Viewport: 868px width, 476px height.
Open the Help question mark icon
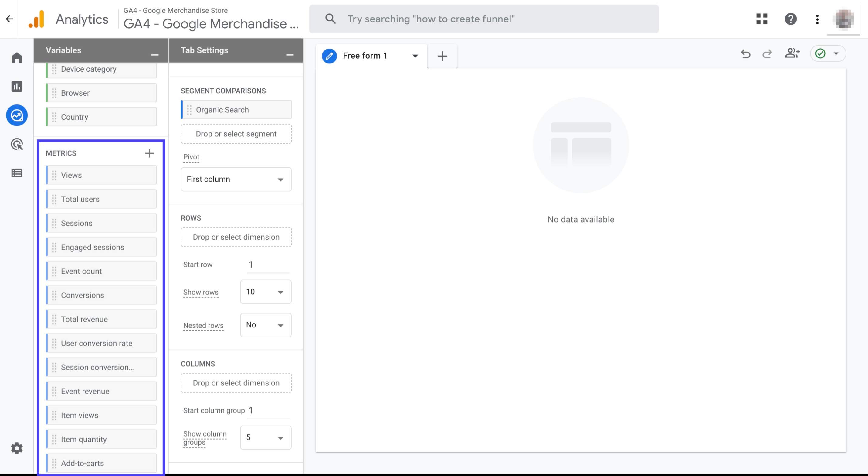[791, 19]
